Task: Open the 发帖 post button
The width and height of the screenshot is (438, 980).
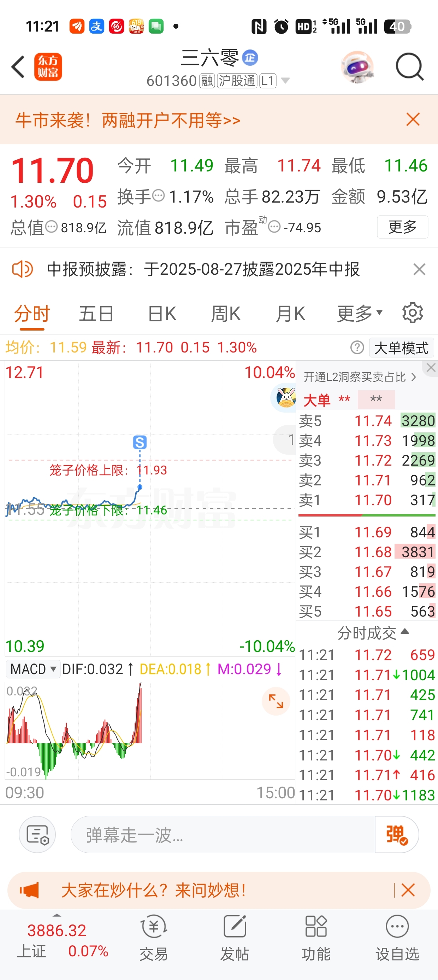Action: [235, 939]
